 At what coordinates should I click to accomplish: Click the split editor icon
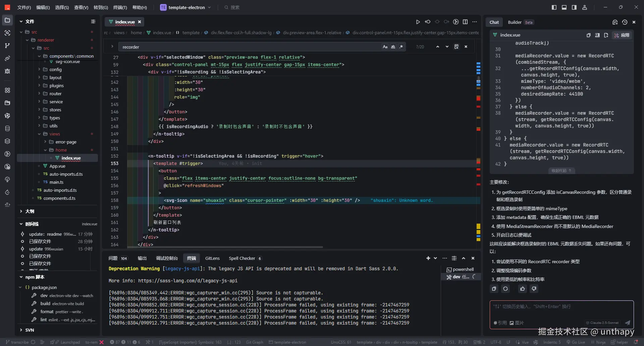click(465, 22)
